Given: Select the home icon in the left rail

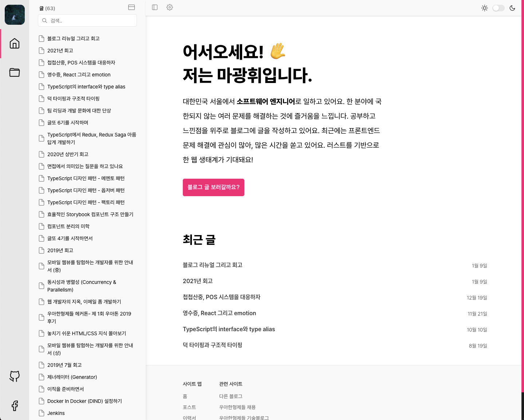Looking at the screenshot, I should point(15,43).
